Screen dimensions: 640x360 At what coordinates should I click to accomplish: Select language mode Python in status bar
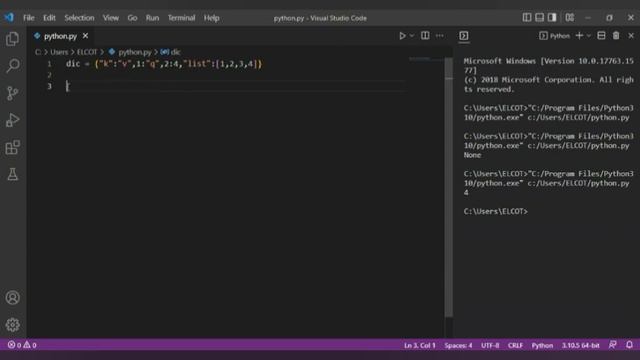(542, 345)
